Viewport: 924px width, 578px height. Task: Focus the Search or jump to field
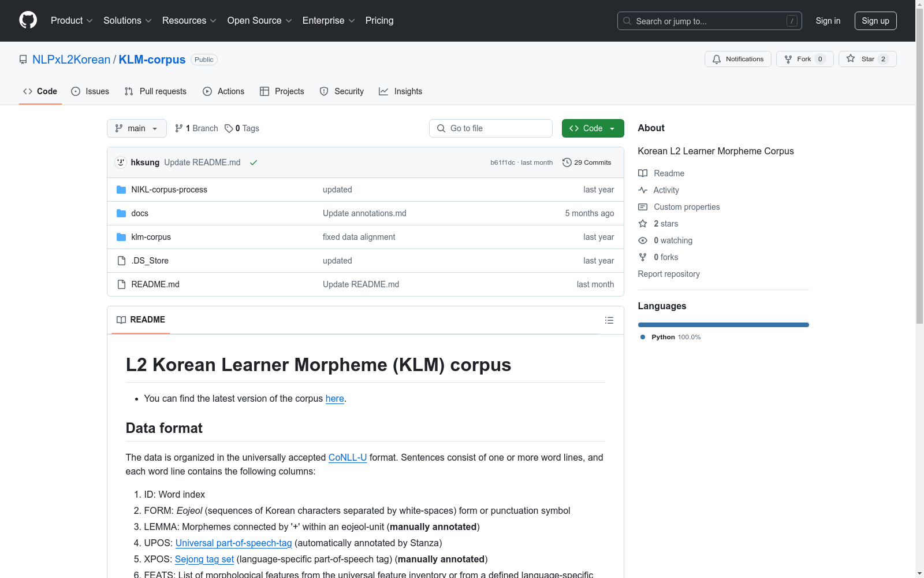point(710,21)
